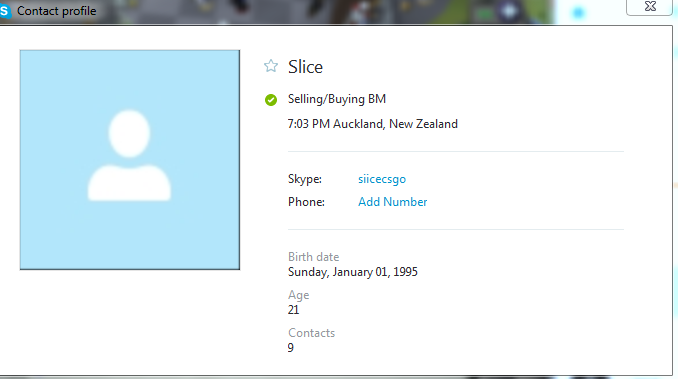Screen dimensions: 678x379
Task: Click the 7:03 PM Auckland, New Zealand text
Action: click(373, 124)
